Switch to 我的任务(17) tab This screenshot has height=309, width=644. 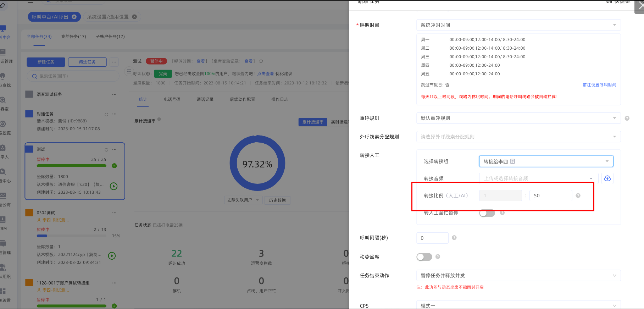(73, 37)
